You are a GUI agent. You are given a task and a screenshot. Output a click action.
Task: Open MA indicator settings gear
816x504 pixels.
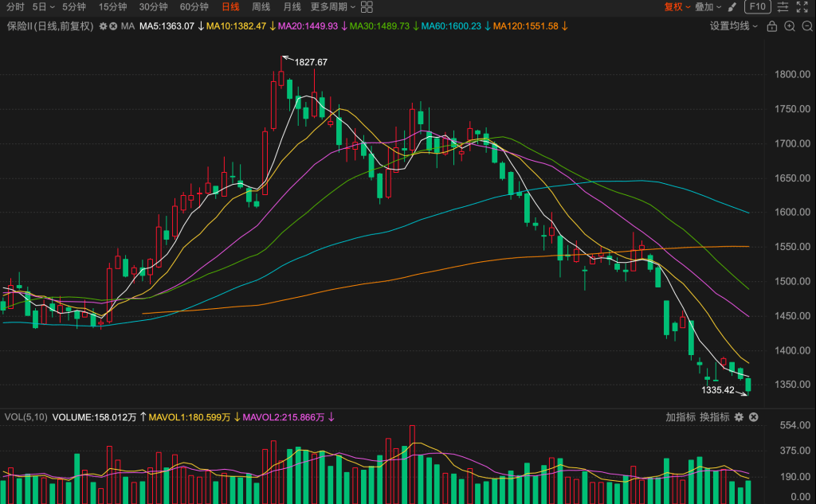(103, 26)
